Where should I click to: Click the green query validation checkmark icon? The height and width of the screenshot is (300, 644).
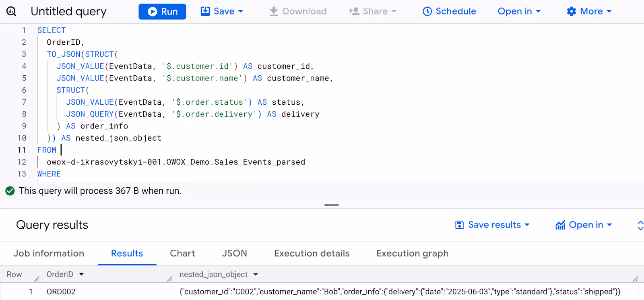(x=10, y=191)
